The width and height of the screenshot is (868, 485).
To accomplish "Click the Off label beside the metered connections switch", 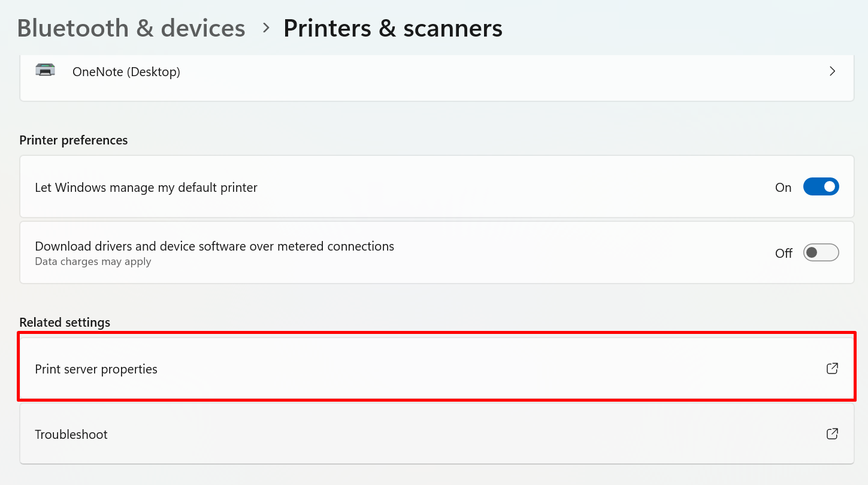I will click(x=783, y=252).
